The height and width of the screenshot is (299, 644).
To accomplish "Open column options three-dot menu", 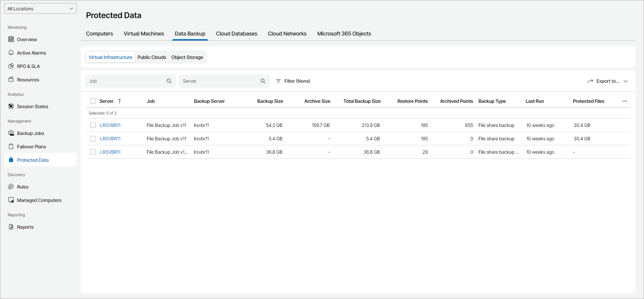I will tap(625, 101).
